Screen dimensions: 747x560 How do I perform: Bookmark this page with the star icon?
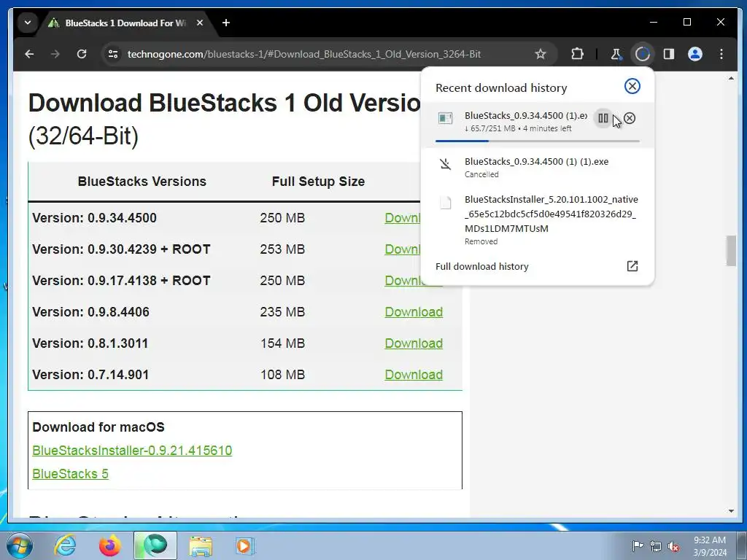coord(541,54)
